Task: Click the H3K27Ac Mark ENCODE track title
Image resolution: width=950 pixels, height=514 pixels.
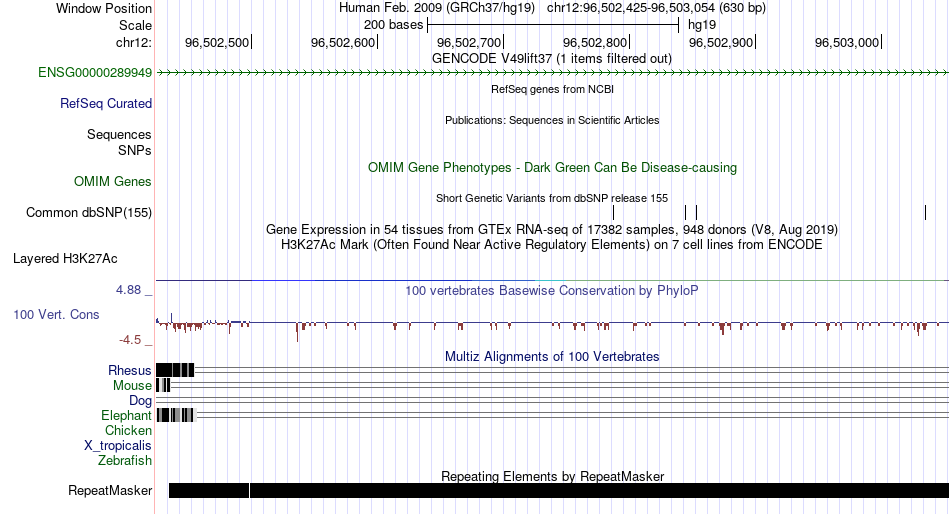Action: pos(552,245)
